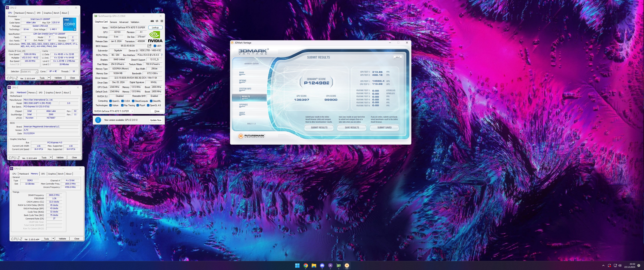This screenshot has height=270, width=644.
Task: Click the BIOS export share icon in GPU-Z
Action: [149, 46]
